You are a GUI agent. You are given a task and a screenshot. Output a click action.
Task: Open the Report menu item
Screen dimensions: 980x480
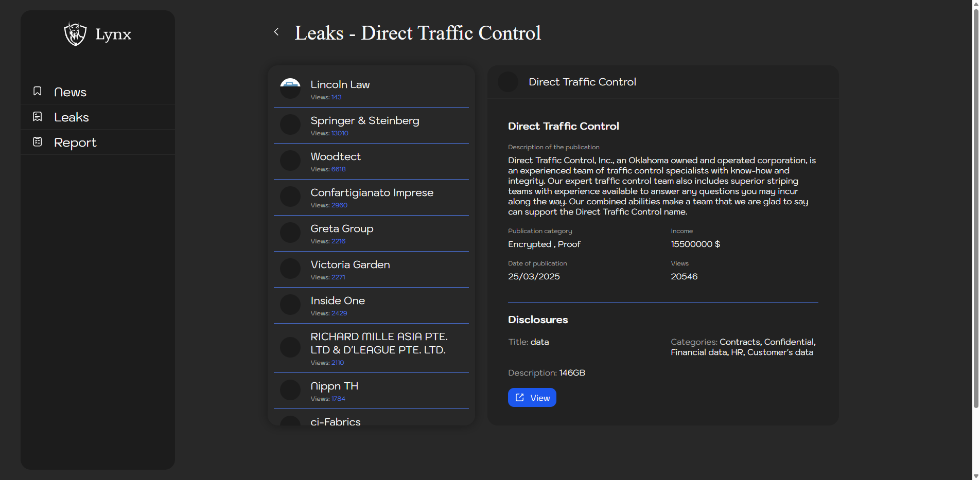[75, 143]
